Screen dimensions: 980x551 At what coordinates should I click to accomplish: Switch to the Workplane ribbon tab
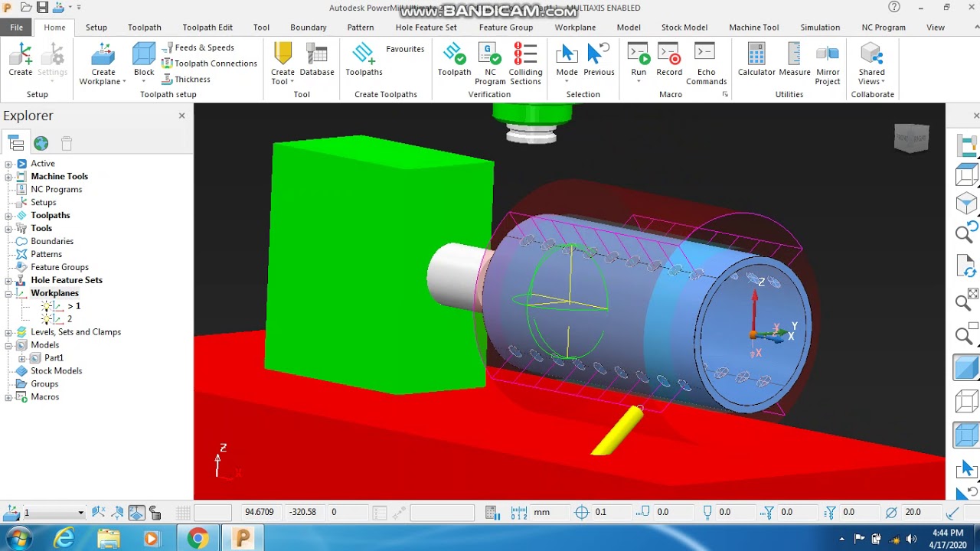[x=575, y=27]
